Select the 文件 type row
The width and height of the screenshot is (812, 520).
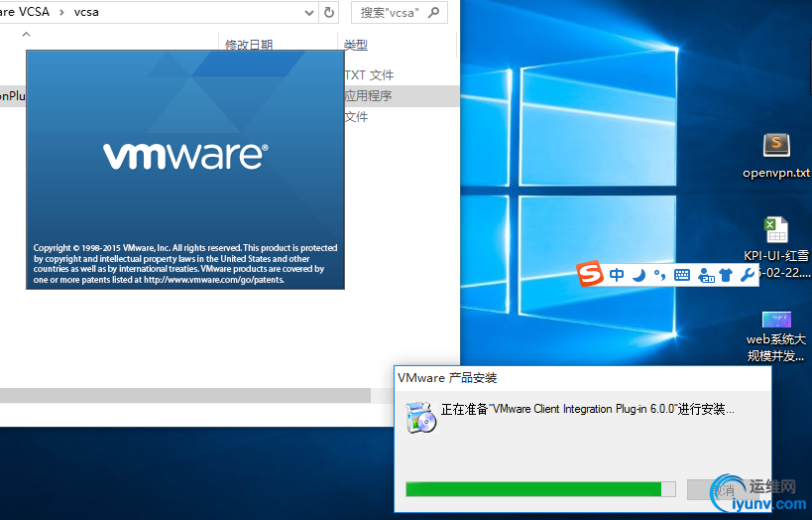(356, 117)
